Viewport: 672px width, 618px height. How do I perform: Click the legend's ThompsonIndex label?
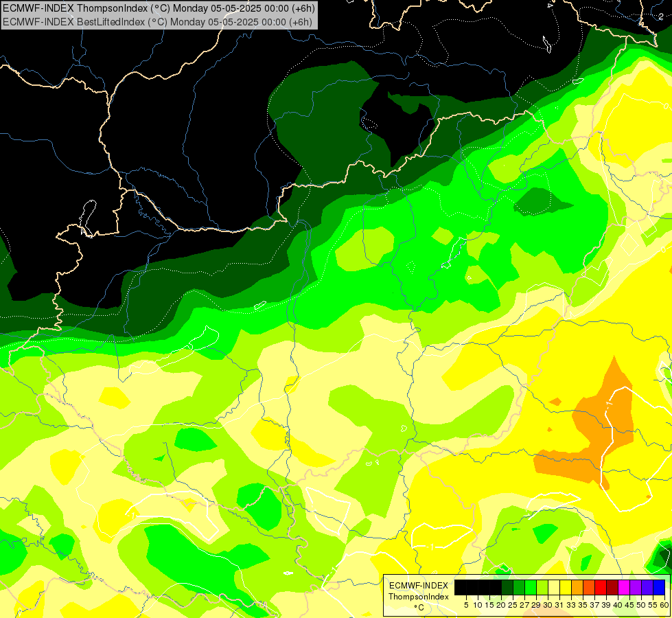click(x=419, y=597)
